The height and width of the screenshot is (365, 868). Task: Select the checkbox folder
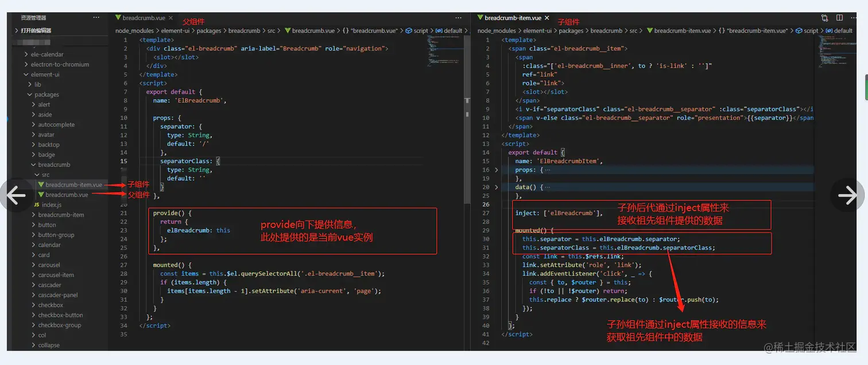[x=51, y=305]
